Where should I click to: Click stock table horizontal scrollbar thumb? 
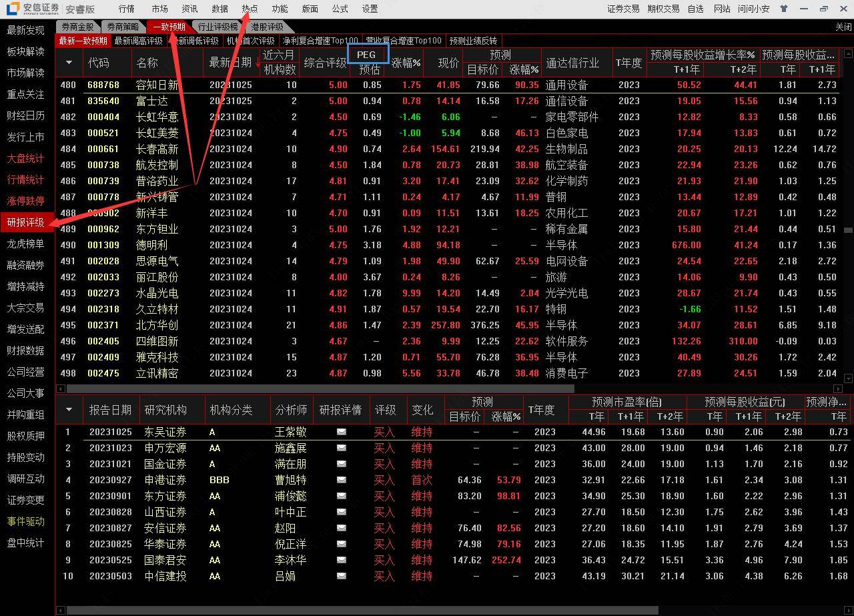320,388
